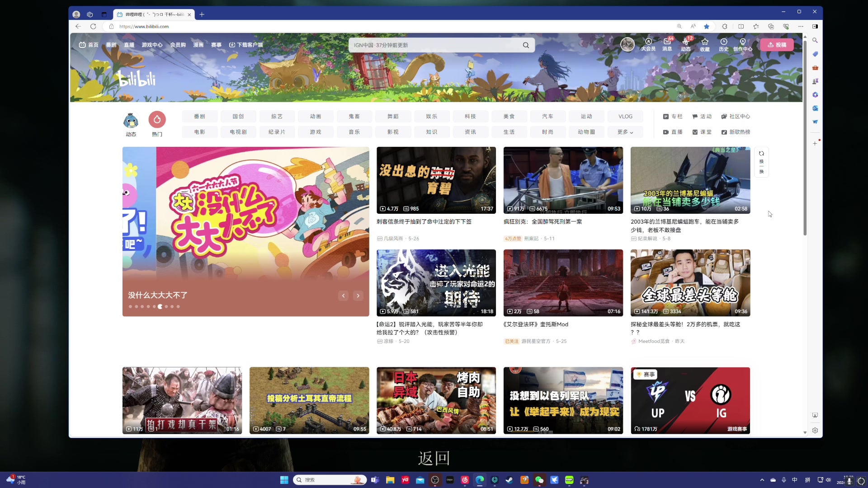Open video 疯狂别克 thumbnail
The image size is (868, 488).
(563, 180)
